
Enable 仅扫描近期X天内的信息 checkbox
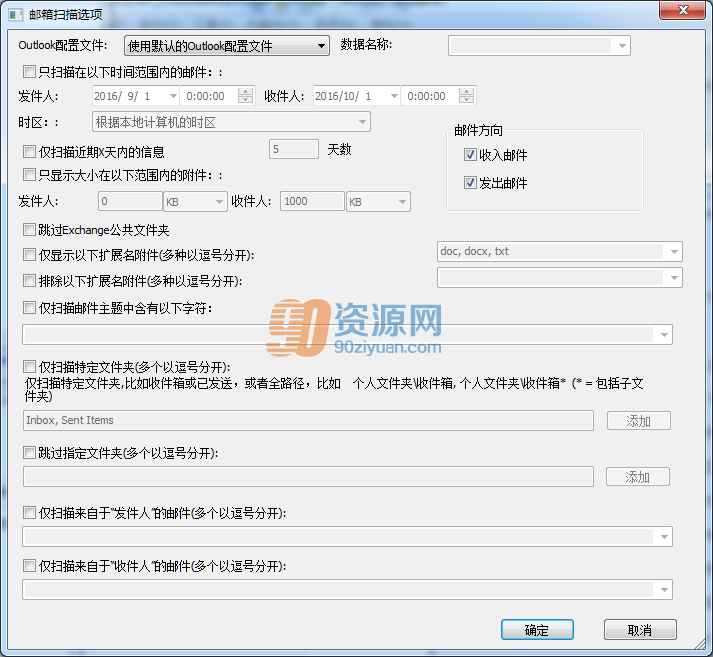click(30, 151)
